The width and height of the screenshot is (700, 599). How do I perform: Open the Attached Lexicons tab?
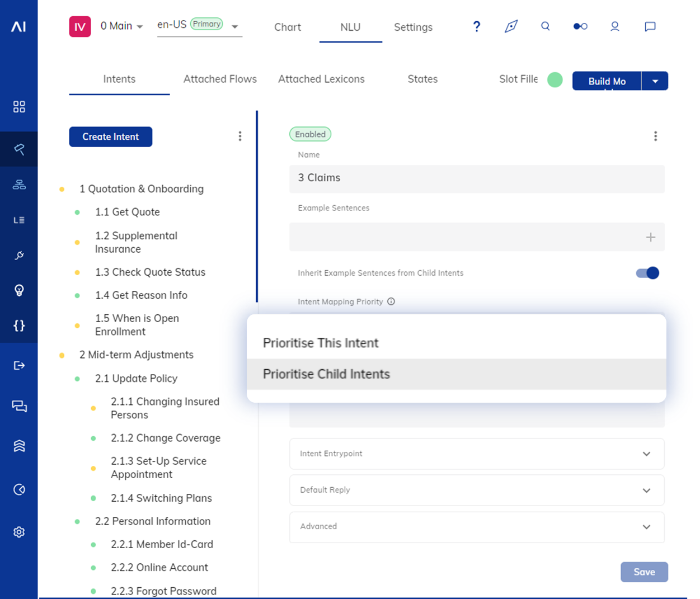(321, 79)
